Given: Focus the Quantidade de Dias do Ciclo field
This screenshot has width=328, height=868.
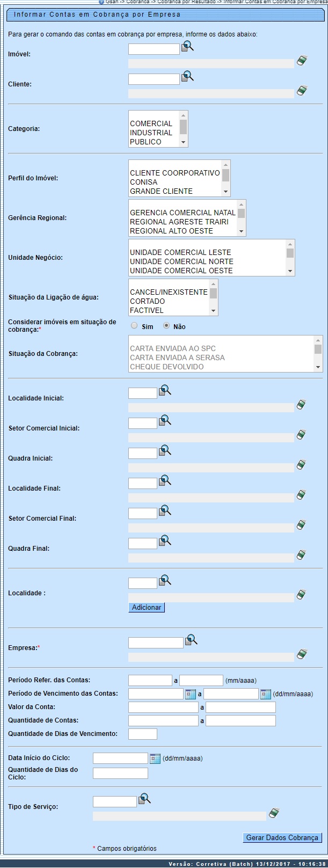Looking at the screenshot, I should tap(120, 773).
